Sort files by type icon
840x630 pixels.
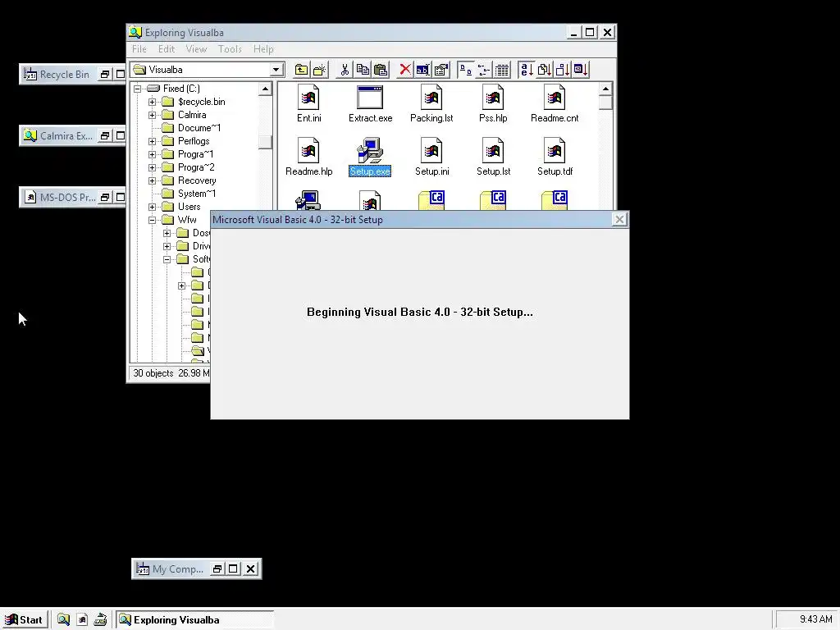pyautogui.click(x=545, y=70)
